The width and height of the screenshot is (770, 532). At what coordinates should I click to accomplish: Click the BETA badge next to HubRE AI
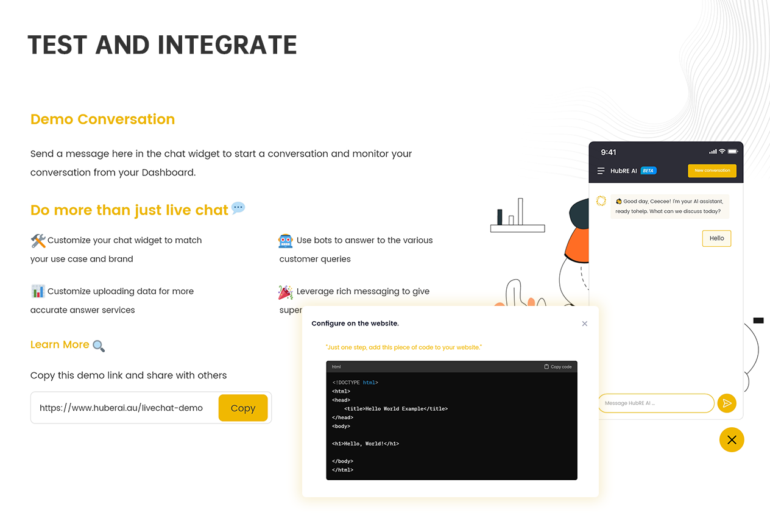pyautogui.click(x=648, y=171)
